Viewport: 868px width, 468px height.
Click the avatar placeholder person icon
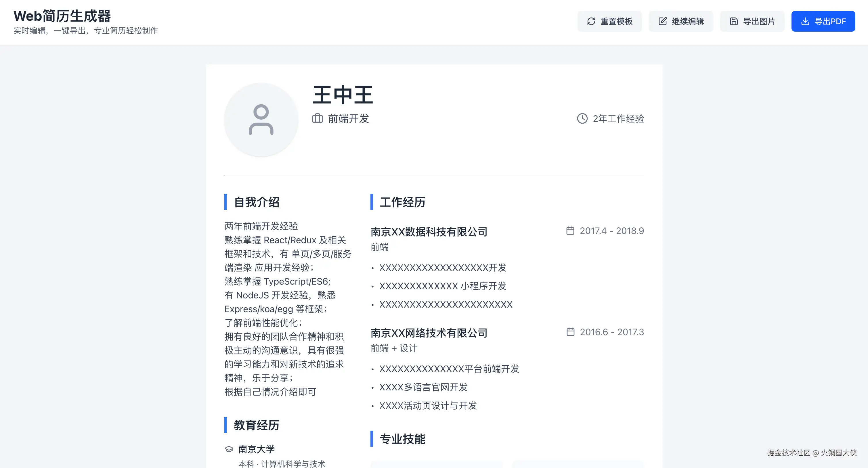click(261, 120)
